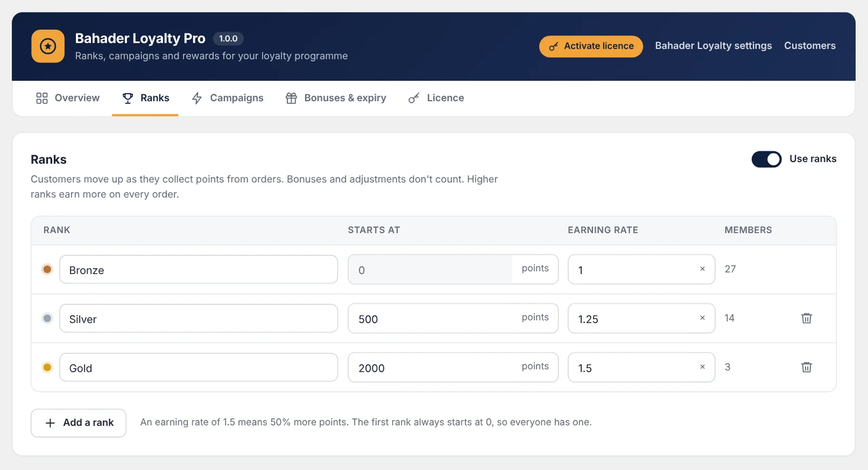The height and width of the screenshot is (470, 868).
Task: Delete the Silver rank with its trash icon
Action: [807, 318]
